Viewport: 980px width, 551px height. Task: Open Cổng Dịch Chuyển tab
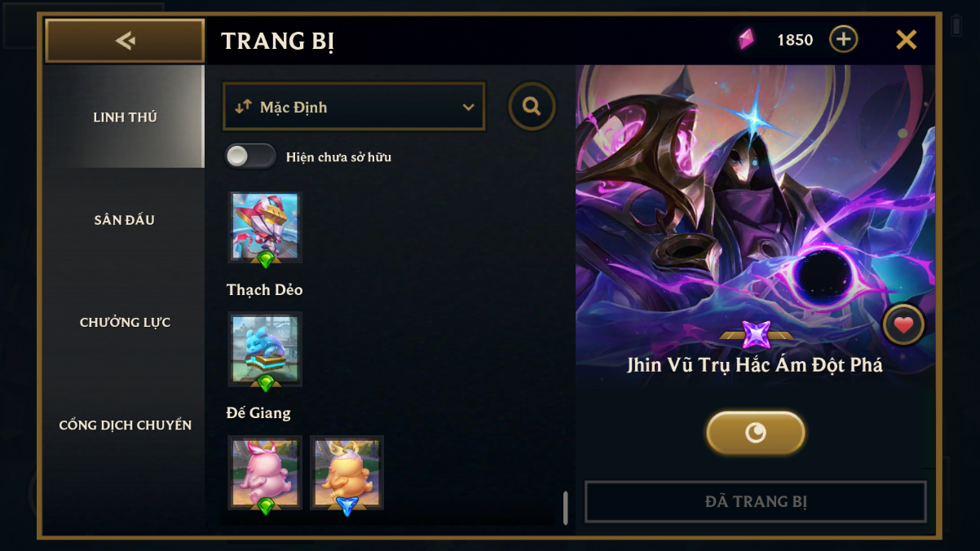tap(125, 425)
